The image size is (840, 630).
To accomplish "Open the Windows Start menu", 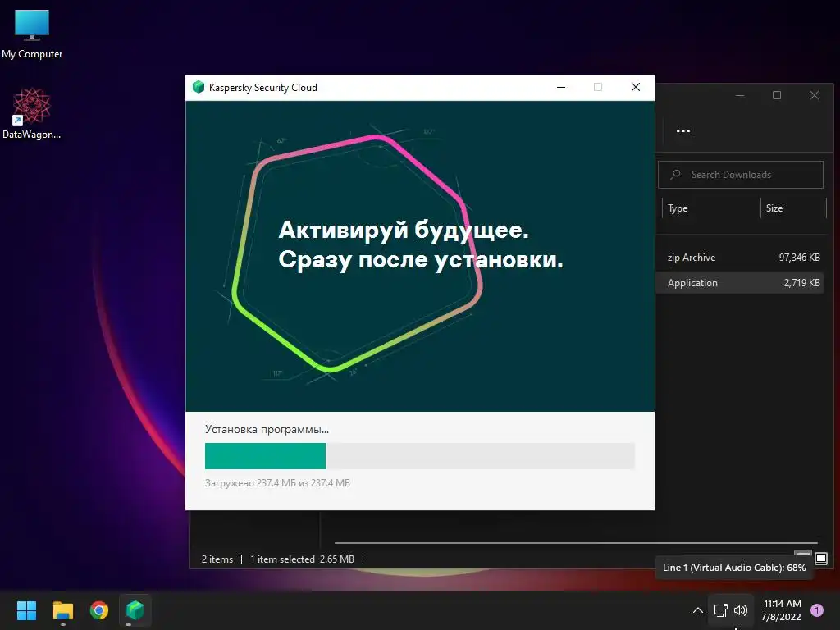I will pos(26,610).
